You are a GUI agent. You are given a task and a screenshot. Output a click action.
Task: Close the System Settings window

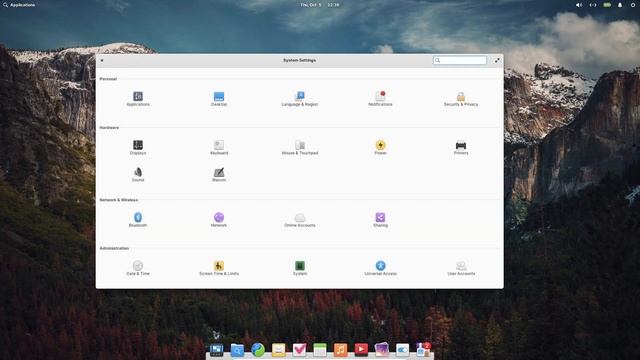tap(102, 60)
